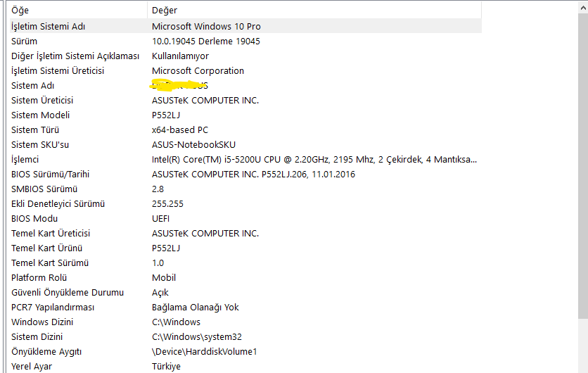Click the "İşlemci" row

coord(25,159)
